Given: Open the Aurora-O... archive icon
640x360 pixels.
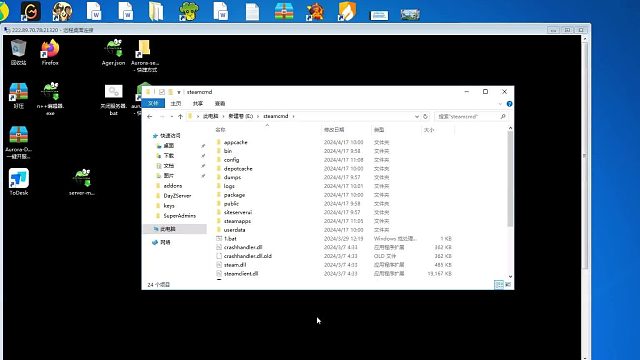Looking at the screenshot, I should (x=18, y=142).
